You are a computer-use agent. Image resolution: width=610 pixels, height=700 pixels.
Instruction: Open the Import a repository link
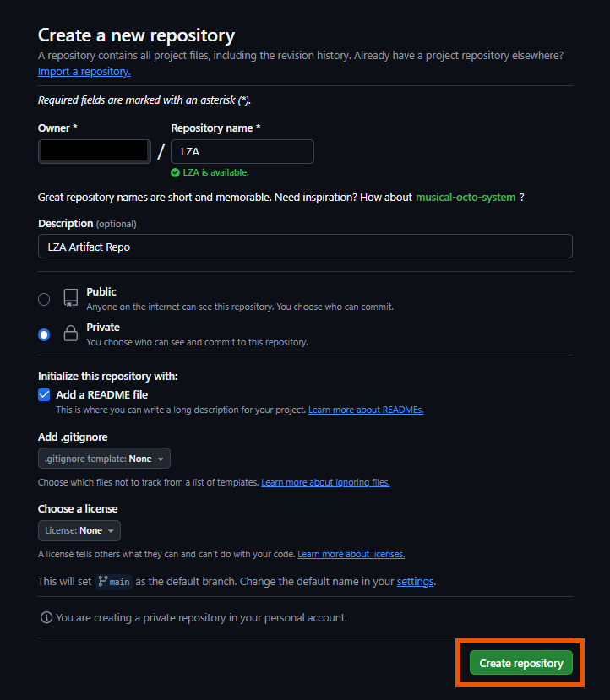[x=84, y=71]
